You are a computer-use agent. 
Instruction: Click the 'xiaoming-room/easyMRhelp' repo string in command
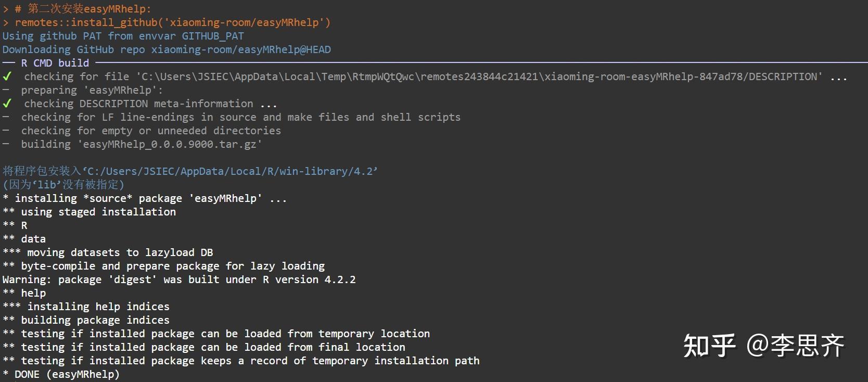pos(244,22)
